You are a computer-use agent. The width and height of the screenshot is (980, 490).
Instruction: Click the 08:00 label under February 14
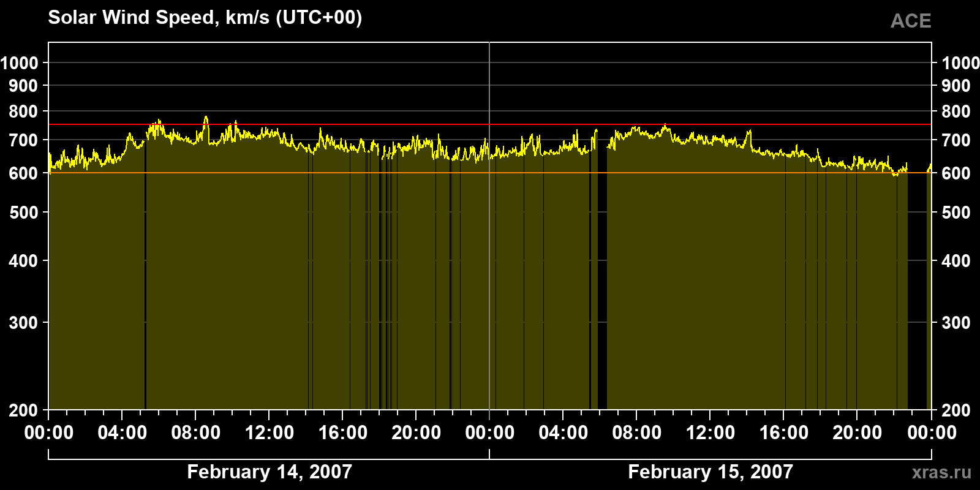196,433
